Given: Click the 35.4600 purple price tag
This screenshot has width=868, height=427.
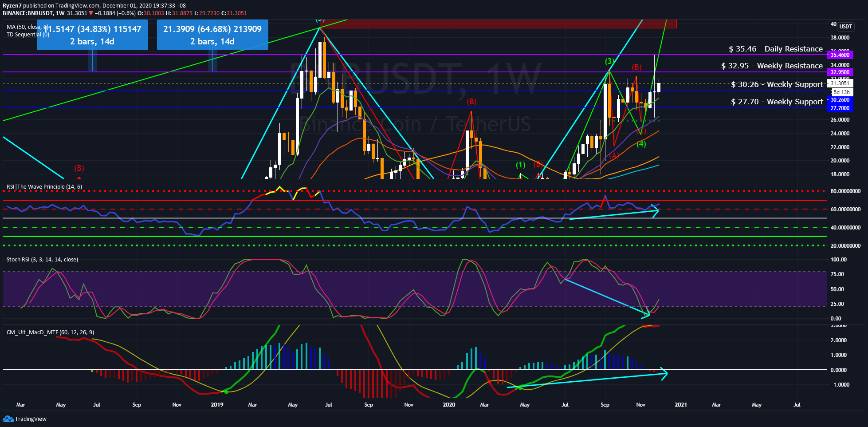Looking at the screenshot, I should tap(840, 55).
